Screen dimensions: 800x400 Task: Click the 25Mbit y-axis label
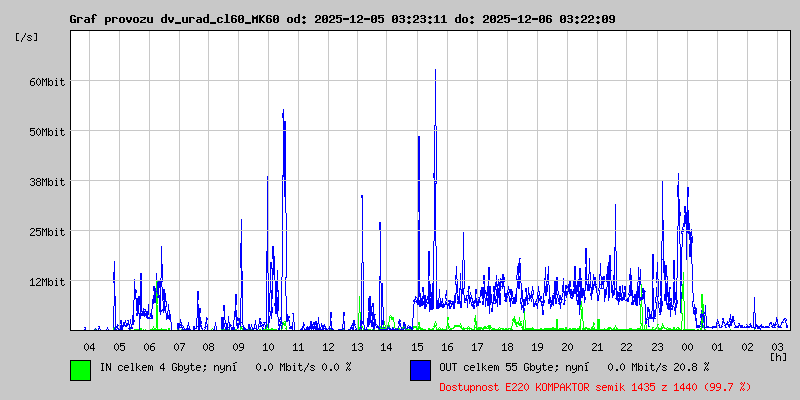[47, 232]
